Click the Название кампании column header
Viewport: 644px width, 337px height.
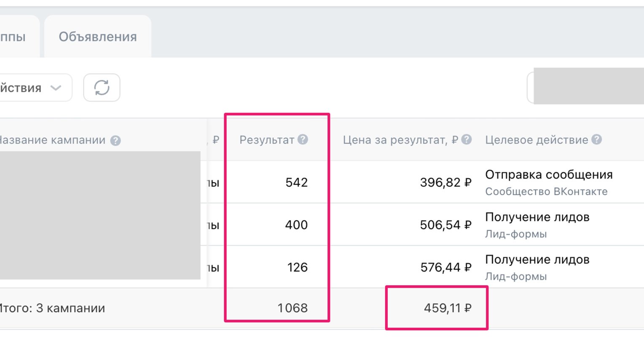coord(52,140)
